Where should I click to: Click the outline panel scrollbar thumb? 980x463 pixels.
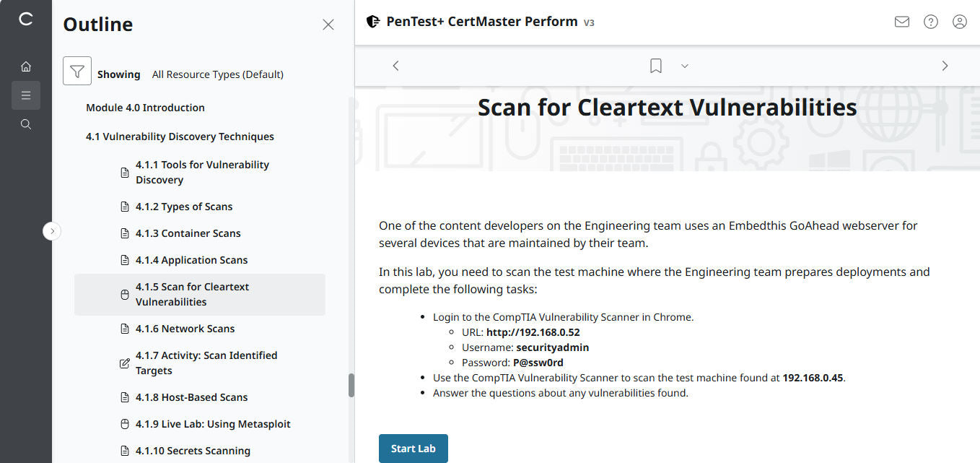click(351, 385)
